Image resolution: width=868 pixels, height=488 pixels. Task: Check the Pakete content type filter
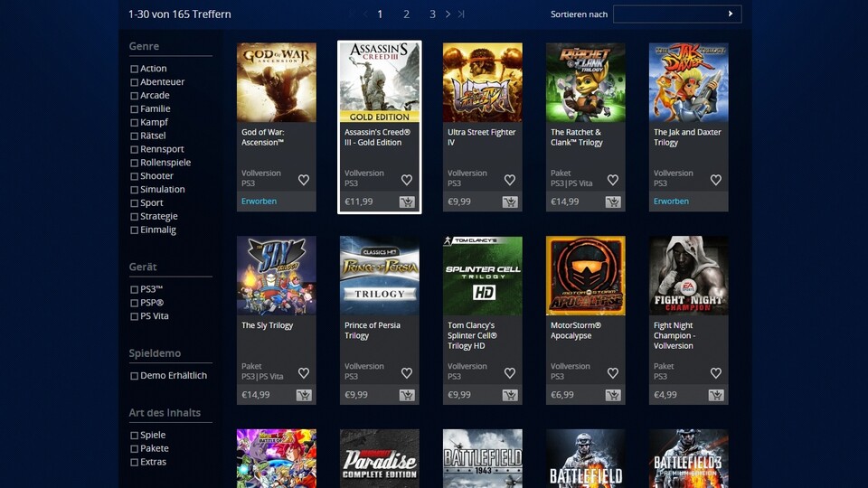[x=134, y=449]
